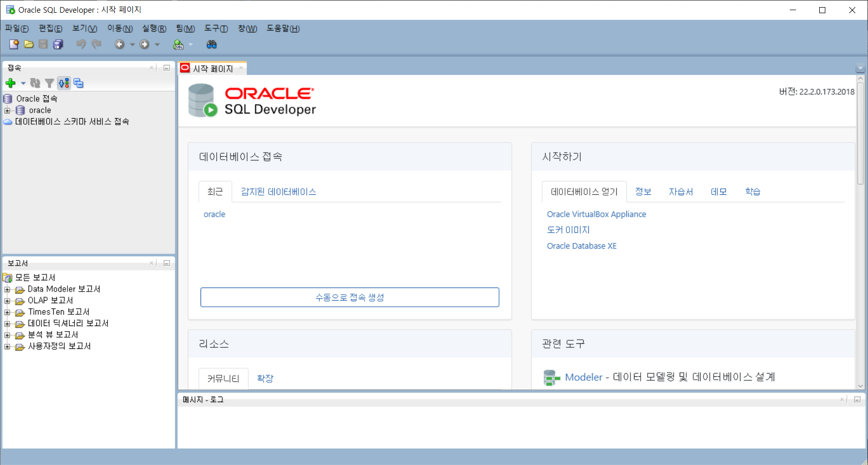Open the editor tab list dropdown arrow
Image resolution: width=868 pixels, height=465 pixels.
860,68
